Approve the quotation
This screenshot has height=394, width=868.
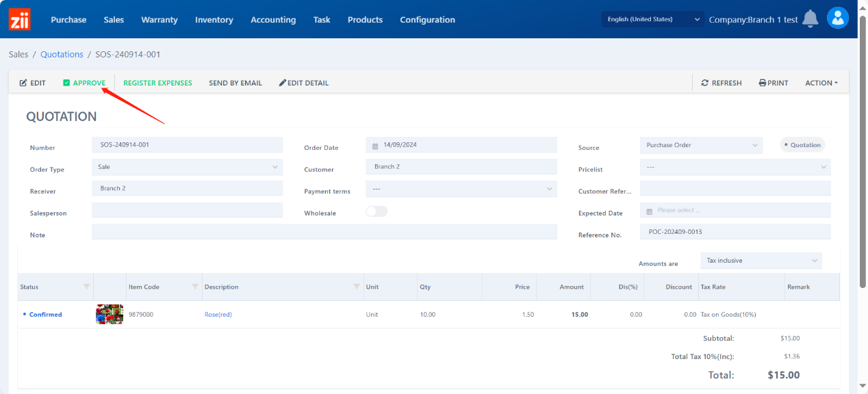(84, 83)
